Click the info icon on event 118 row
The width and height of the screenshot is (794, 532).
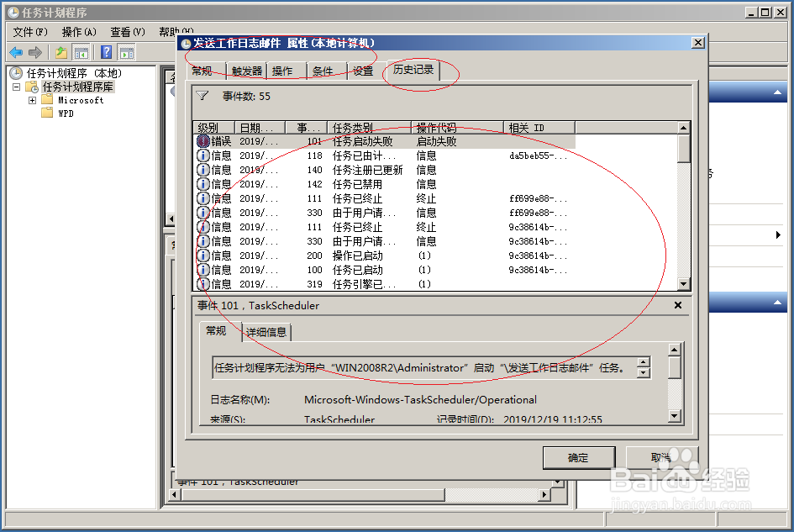201,155
